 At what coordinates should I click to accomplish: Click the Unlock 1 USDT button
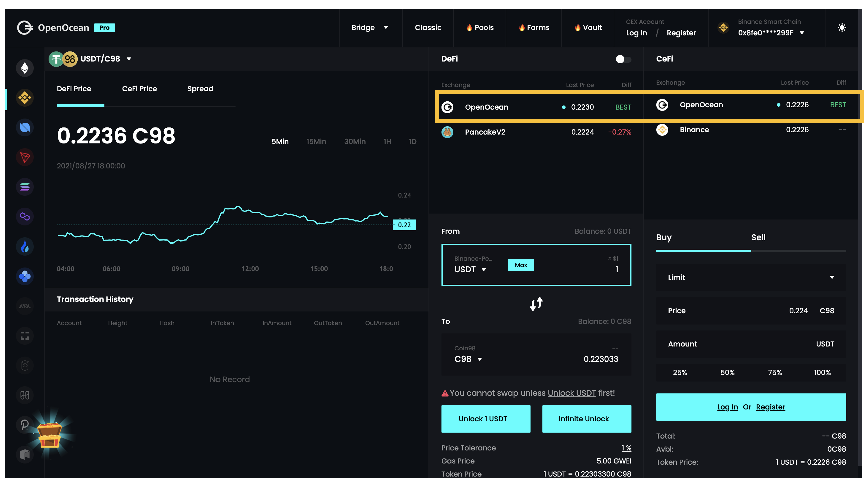coord(486,419)
